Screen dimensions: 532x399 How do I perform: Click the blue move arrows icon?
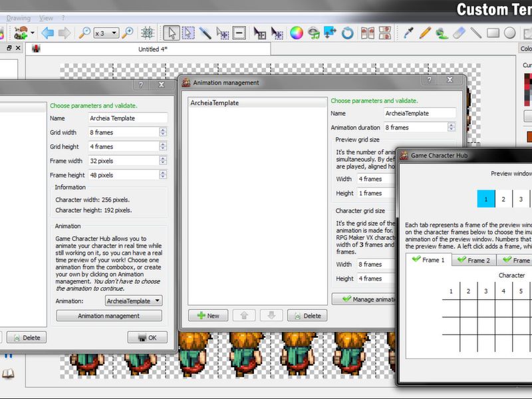[x=330, y=33]
